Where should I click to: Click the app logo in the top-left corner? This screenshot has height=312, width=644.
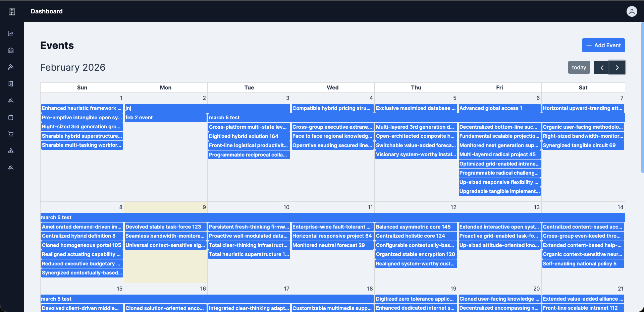[12, 11]
